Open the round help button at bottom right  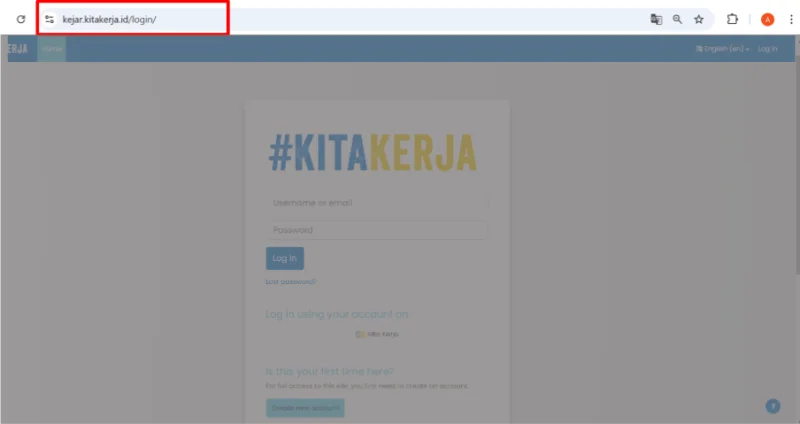pos(773,406)
